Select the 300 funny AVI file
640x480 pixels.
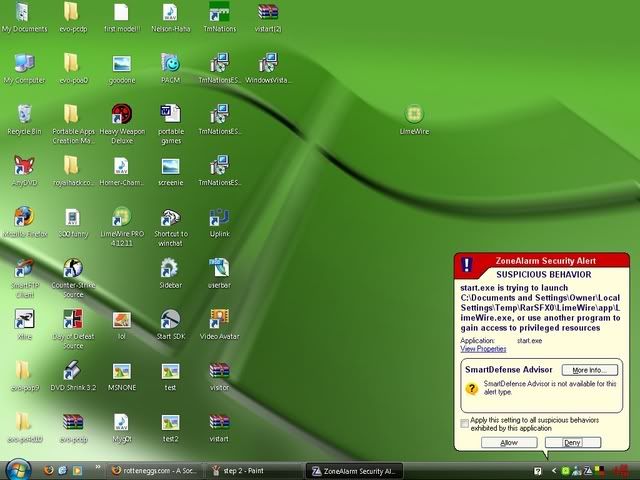point(73,222)
